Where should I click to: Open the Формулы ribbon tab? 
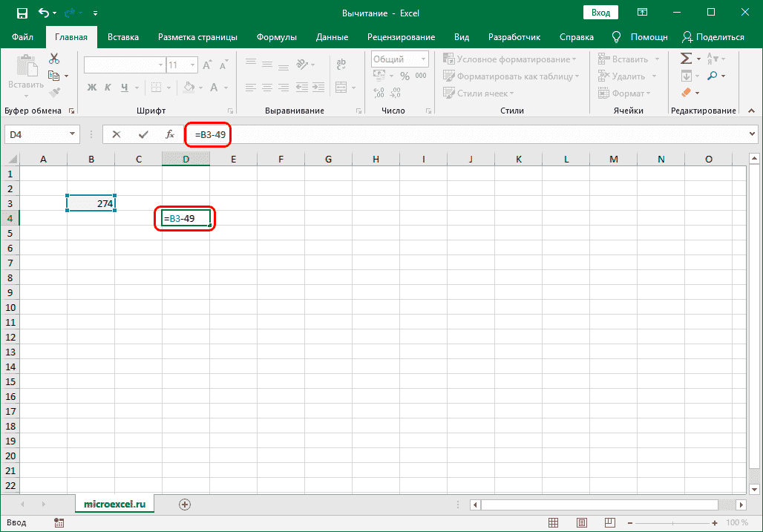(276, 37)
